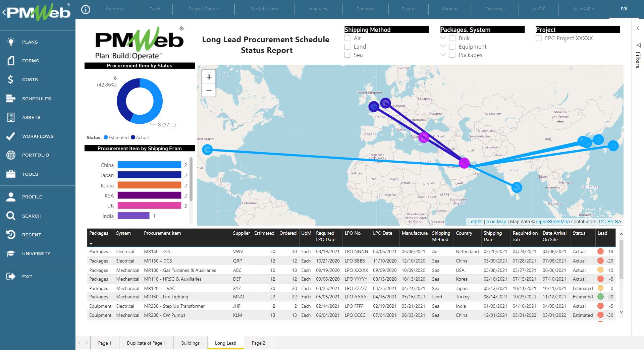Click the Korea orange bar
This screenshot has width=644, height=350.
click(x=149, y=185)
